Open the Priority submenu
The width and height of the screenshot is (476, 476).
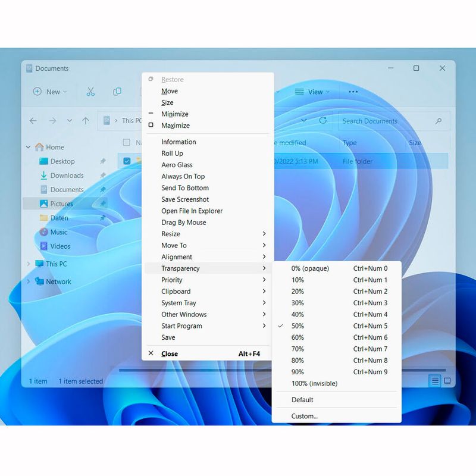[208, 280]
